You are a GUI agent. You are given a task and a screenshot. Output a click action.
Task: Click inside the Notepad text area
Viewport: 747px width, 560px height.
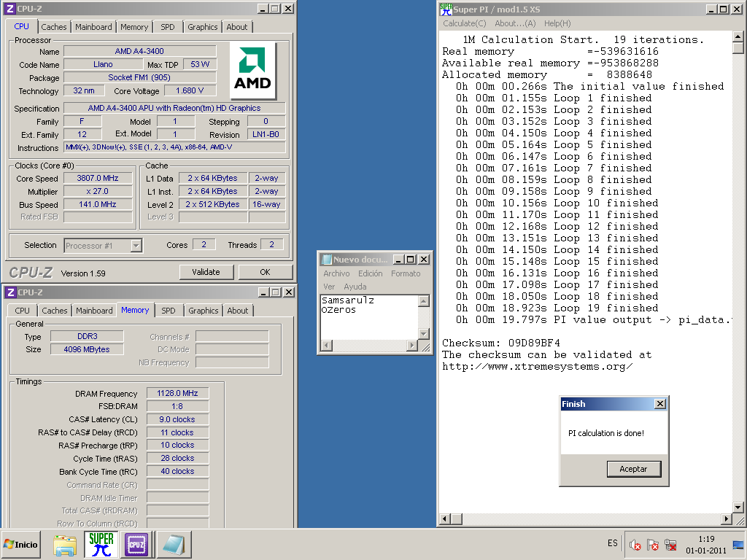tap(369, 317)
